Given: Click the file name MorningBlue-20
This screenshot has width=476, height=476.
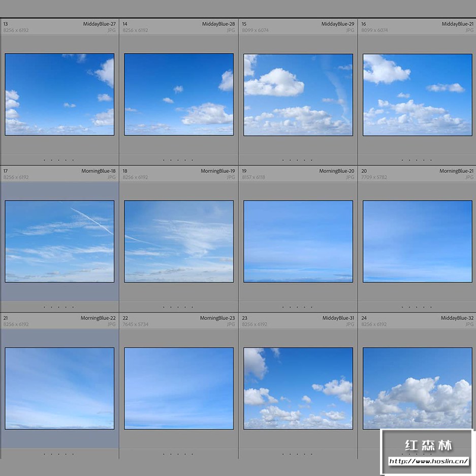Looking at the screenshot, I should point(337,171).
